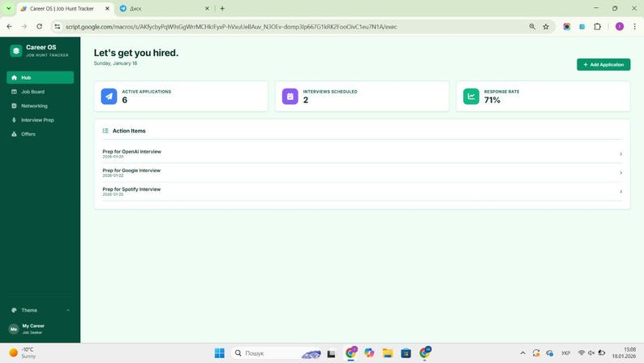Open Prep for Spotify Interview item
The image size is (644, 363).
pos(363,192)
